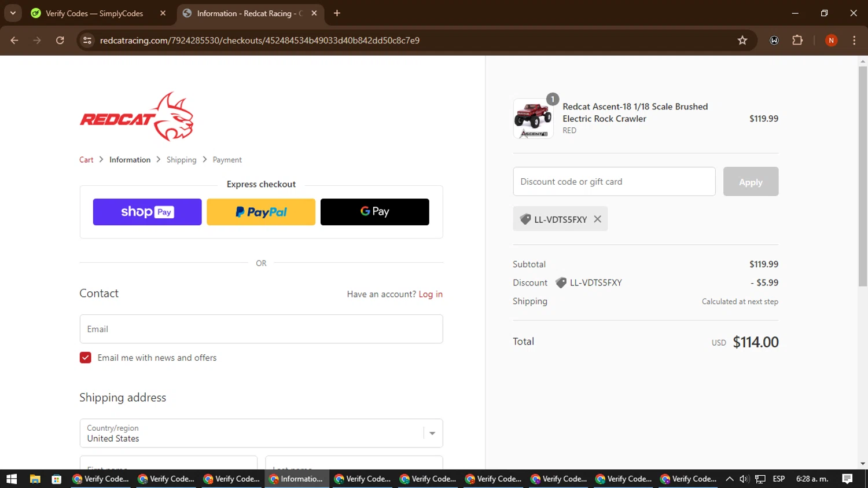The image size is (868, 488).
Task: Click the address bar URL
Action: pos(260,41)
